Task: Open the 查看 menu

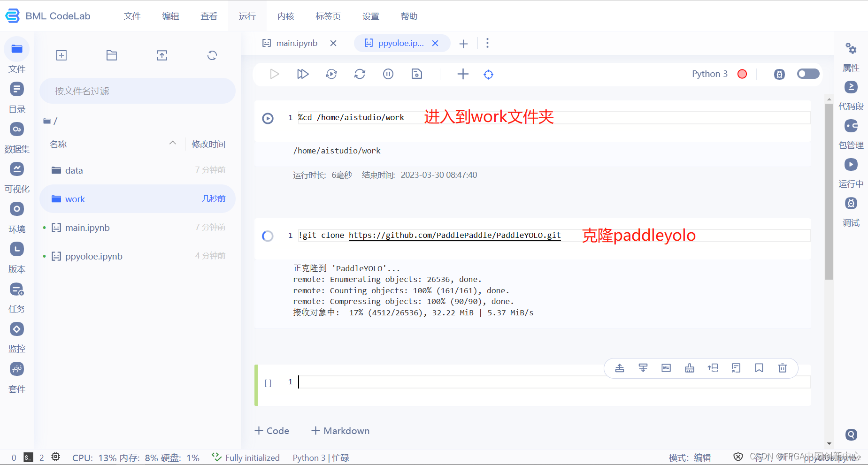Action: [209, 16]
